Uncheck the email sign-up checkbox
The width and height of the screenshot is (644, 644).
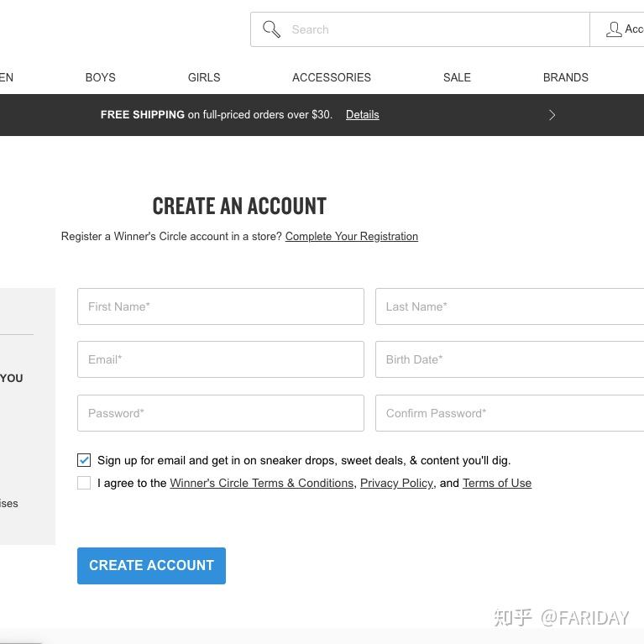click(x=84, y=460)
